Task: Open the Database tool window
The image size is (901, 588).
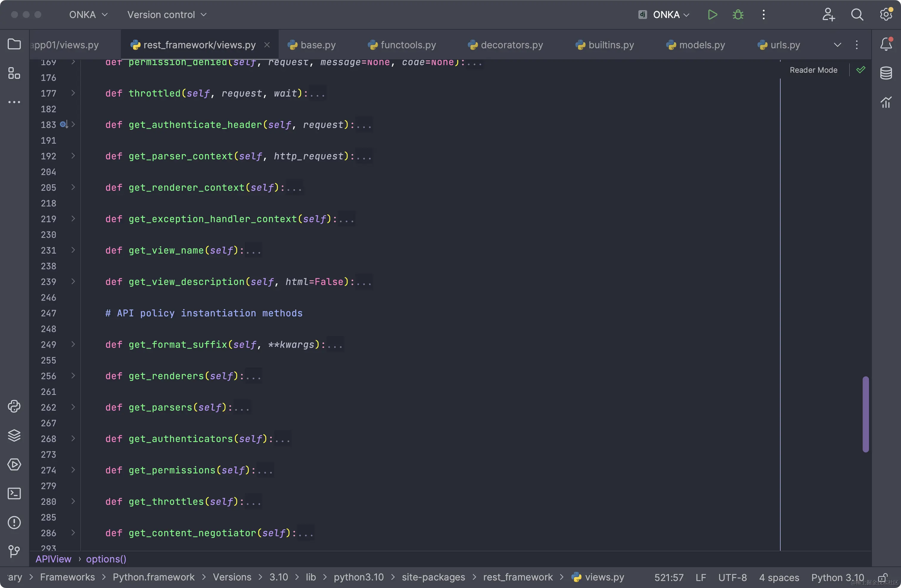Action: click(x=886, y=73)
